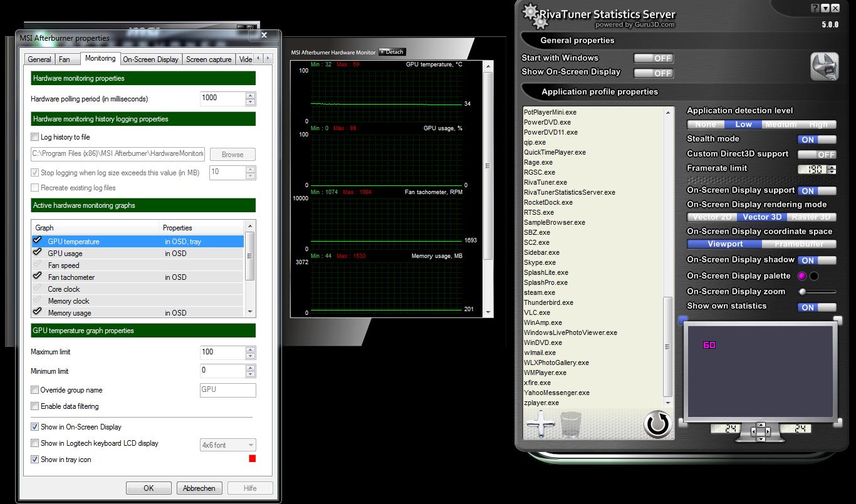Turn on Show On-Screen Display switch
The image size is (856, 504).
(653, 73)
